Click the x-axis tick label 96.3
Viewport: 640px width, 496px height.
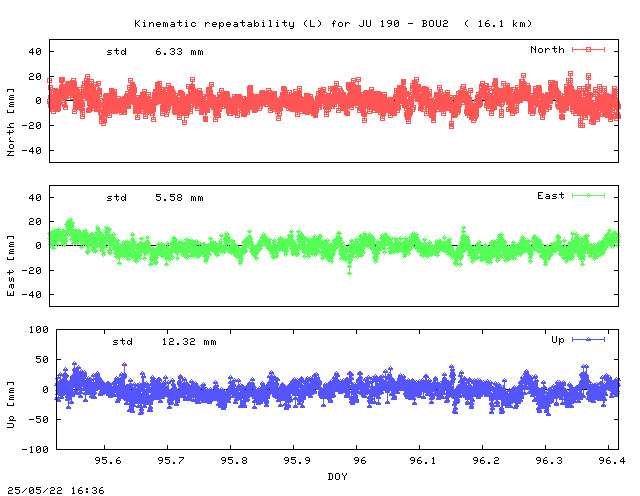pyautogui.click(x=549, y=460)
